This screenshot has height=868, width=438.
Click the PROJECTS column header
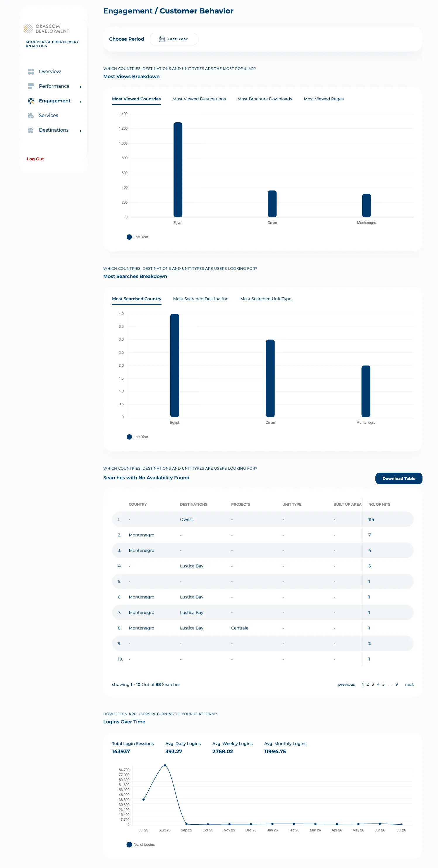pos(241,505)
